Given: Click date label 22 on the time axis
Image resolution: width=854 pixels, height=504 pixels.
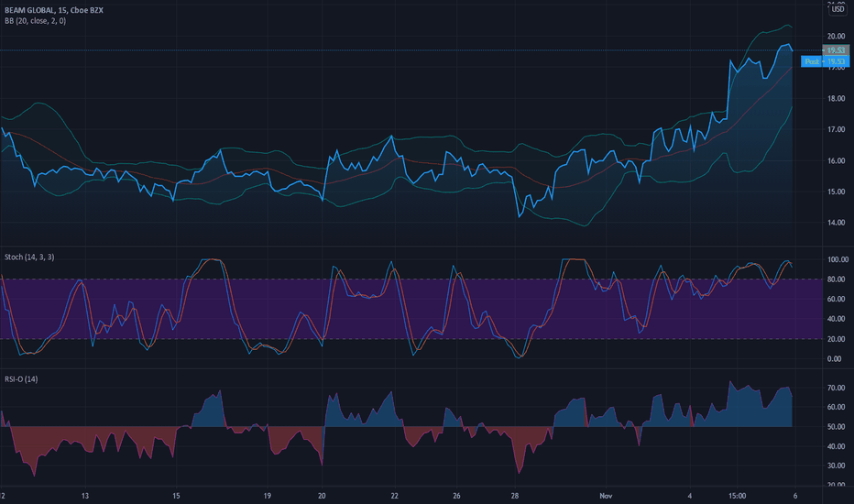Looking at the screenshot, I should point(394,496).
